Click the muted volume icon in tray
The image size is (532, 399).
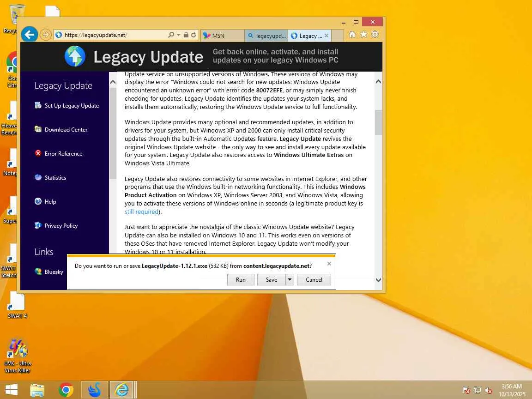pos(489,390)
